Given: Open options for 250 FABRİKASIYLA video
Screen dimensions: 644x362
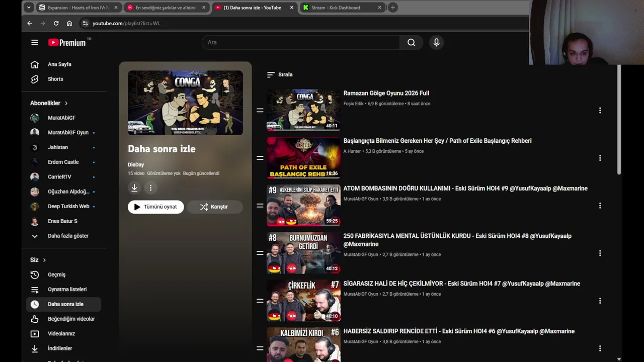Looking at the screenshot, I should (600, 253).
